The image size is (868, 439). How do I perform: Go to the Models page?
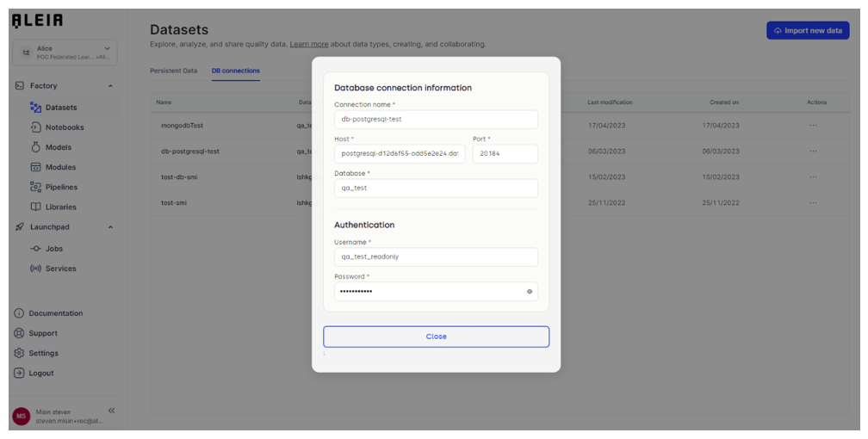[58, 147]
